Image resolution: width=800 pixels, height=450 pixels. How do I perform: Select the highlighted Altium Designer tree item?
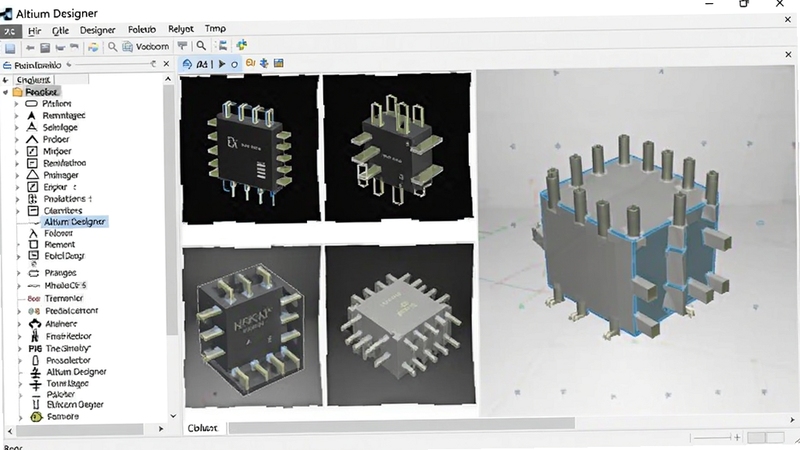click(x=74, y=222)
